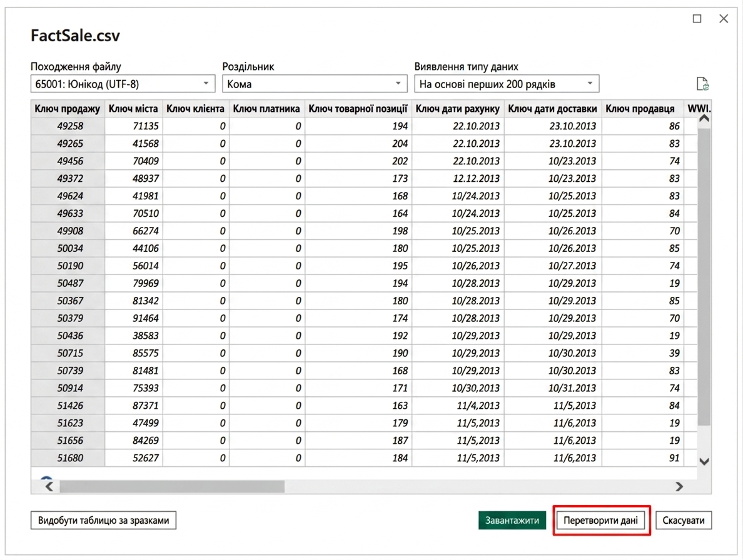Maximize the FactSale.csv dialog window
Viewport: 743px width, 560px height.
[x=697, y=19]
